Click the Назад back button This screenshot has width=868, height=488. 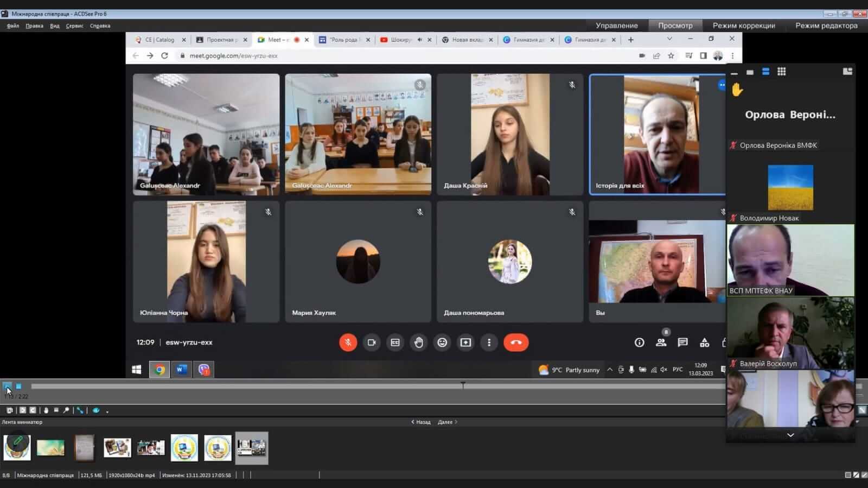tap(421, 422)
